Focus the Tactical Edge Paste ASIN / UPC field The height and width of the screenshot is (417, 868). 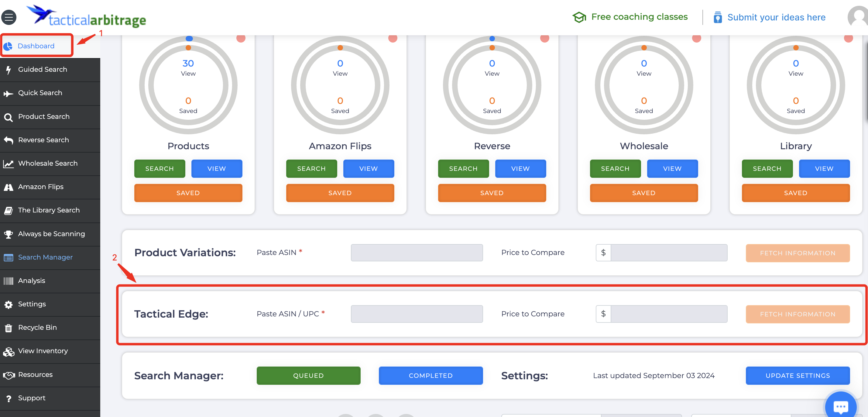pos(417,314)
